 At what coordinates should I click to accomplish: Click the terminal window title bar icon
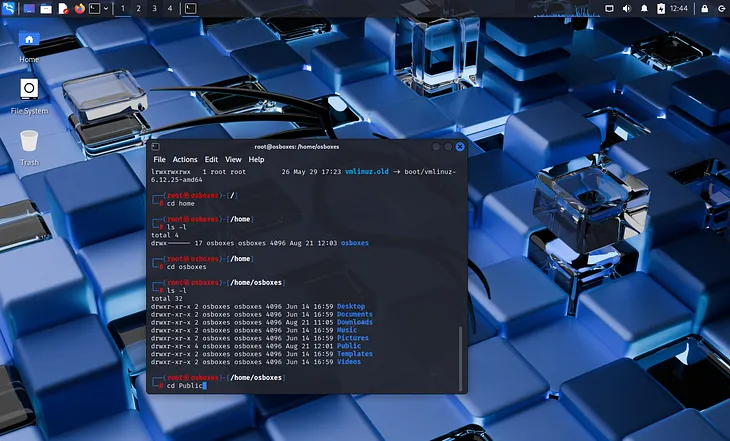(x=155, y=147)
